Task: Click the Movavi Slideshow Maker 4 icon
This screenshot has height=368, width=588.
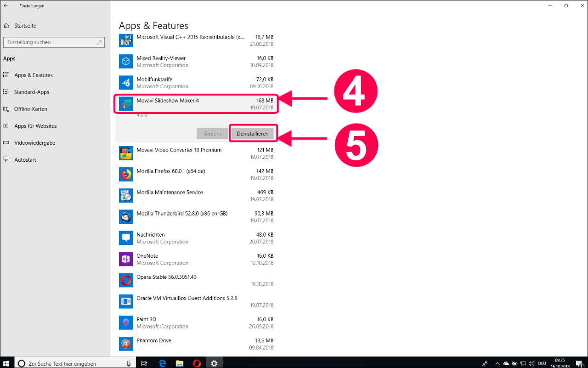Action: 126,104
